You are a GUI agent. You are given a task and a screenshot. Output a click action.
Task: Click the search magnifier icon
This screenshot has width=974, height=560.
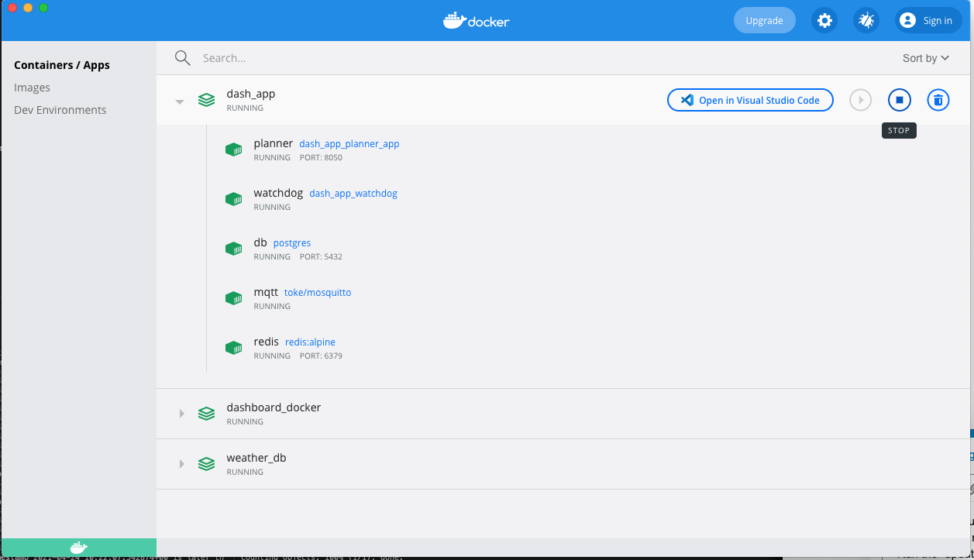click(x=182, y=58)
